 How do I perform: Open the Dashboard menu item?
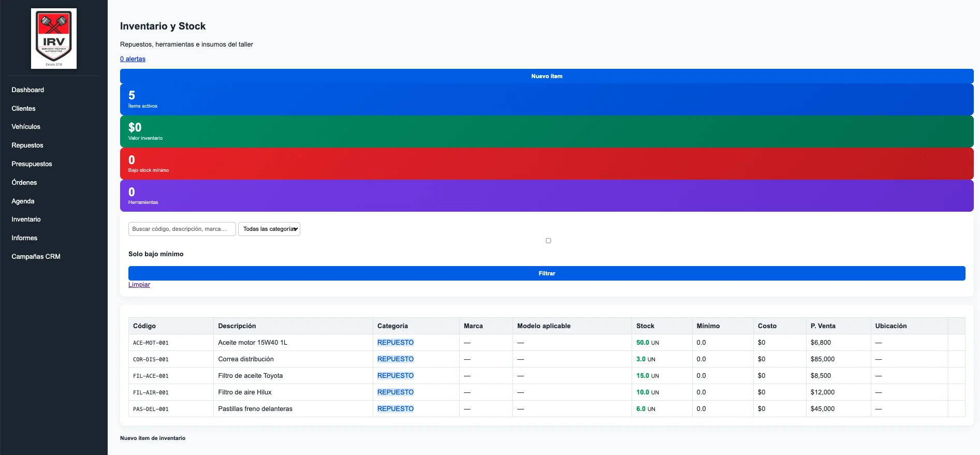point(28,90)
